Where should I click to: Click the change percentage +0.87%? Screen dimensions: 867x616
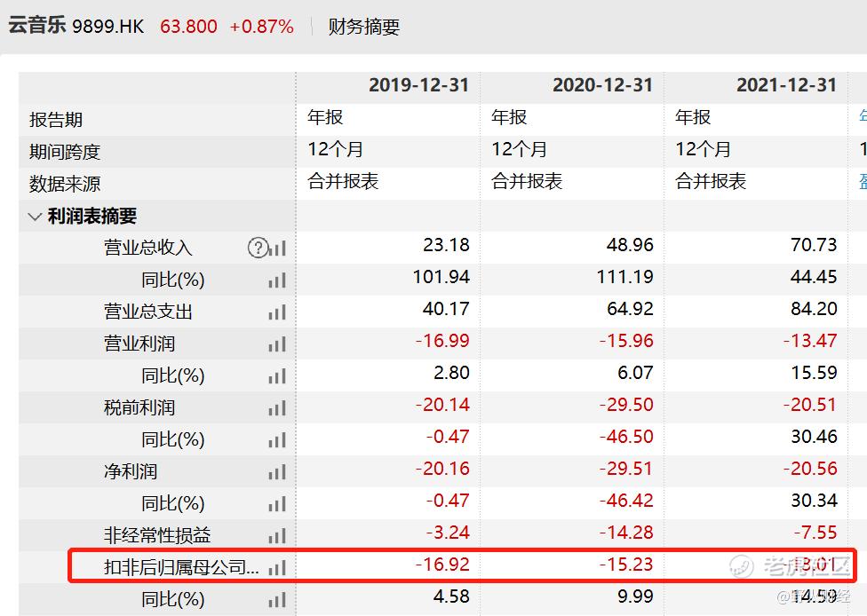261,27
